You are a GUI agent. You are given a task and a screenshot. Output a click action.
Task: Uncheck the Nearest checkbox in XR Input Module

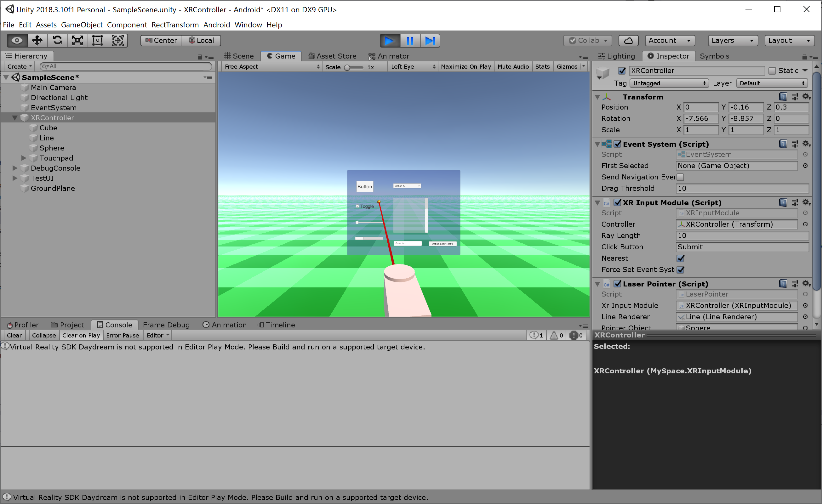[681, 258]
